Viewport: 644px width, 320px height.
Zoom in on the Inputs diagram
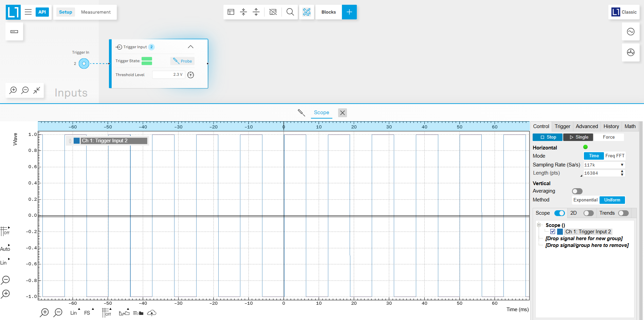[x=13, y=90]
